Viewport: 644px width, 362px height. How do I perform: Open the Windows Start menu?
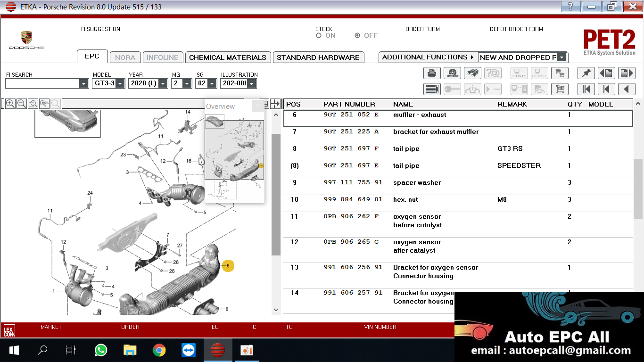[x=14, y=350]
